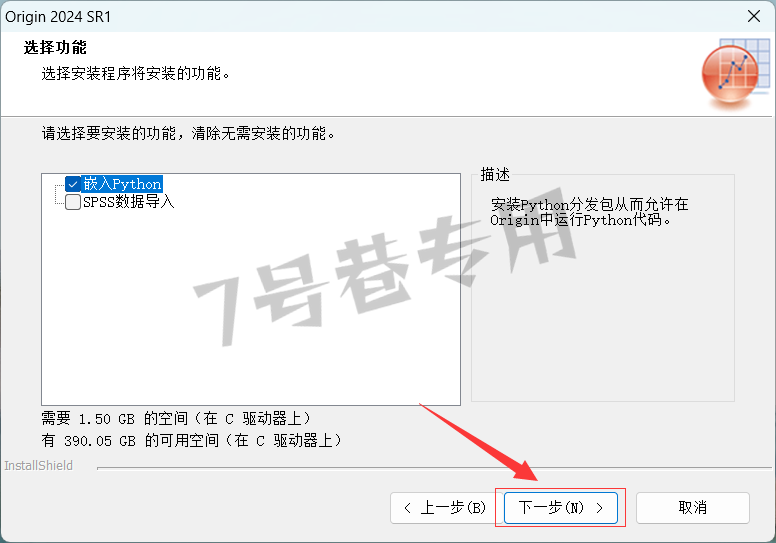Select the SPSS数据导入 feature row
Screen dimensions: 776x543
[x=129, y=201]
